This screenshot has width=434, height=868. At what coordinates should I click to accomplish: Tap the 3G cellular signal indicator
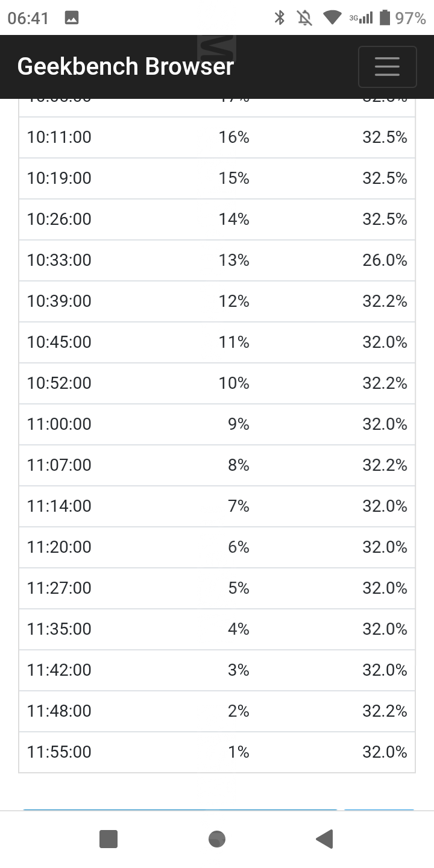(361, 18)
